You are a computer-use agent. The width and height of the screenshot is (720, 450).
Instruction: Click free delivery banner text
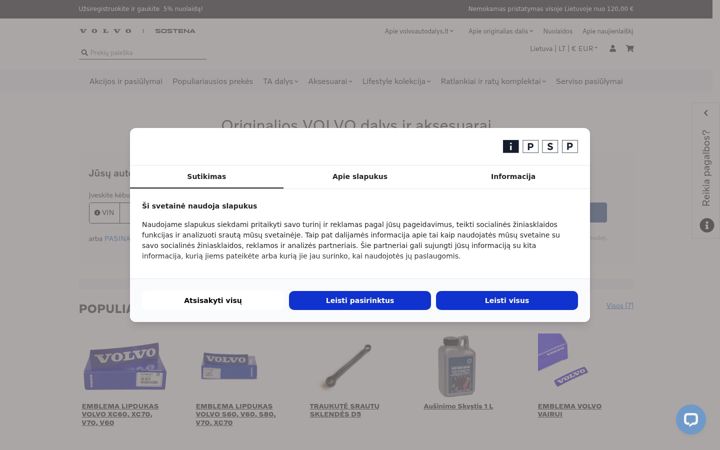pyautogui.click(x=551, y=9)
